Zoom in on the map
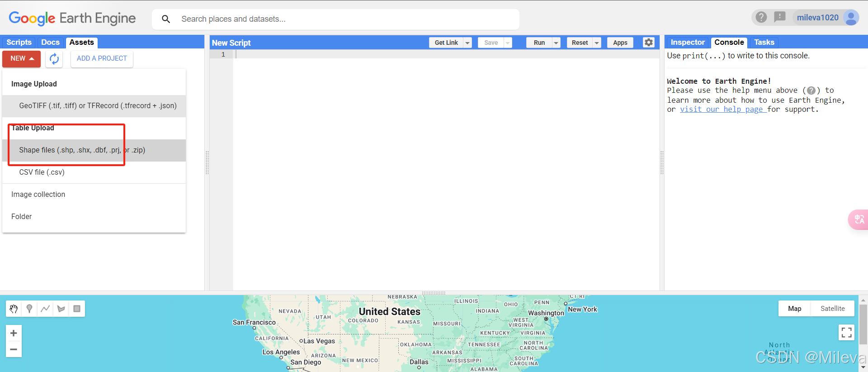Image resolution: width=868 pixels, height=372 pixels. pos(14,333)
